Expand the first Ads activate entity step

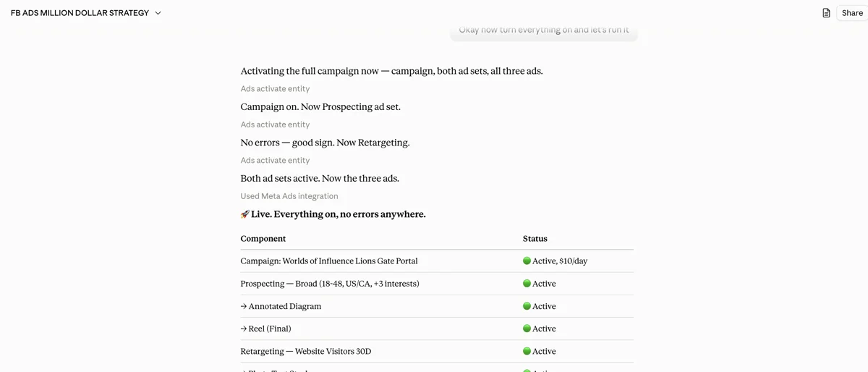click(275, 89)
